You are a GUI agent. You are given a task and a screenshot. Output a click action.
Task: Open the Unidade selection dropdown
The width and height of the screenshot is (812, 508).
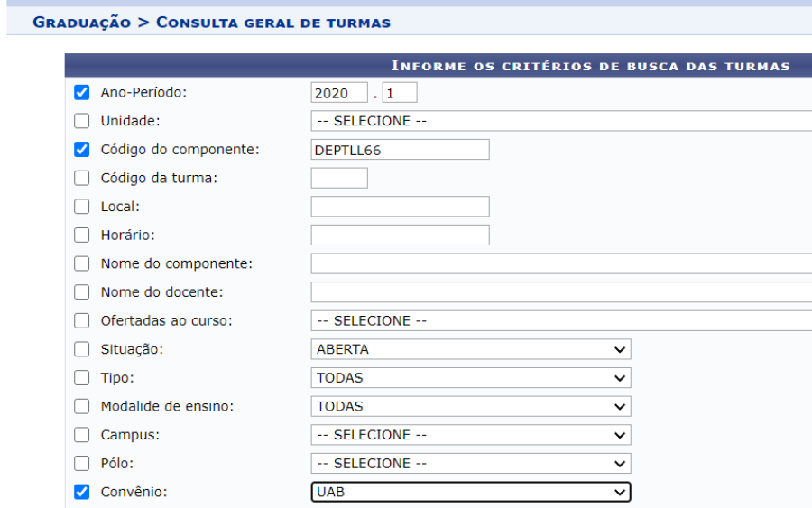click(x=559, y=121)
